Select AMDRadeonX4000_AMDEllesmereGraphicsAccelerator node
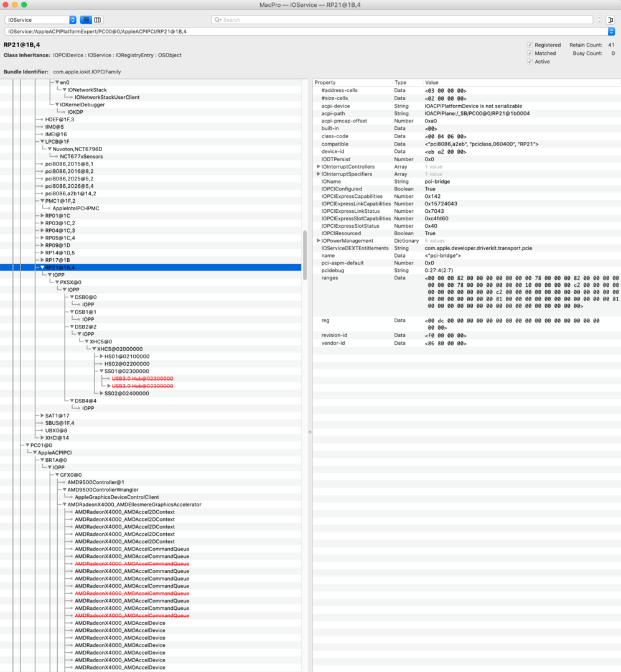The image size is (621, 672). coord(134,505)
